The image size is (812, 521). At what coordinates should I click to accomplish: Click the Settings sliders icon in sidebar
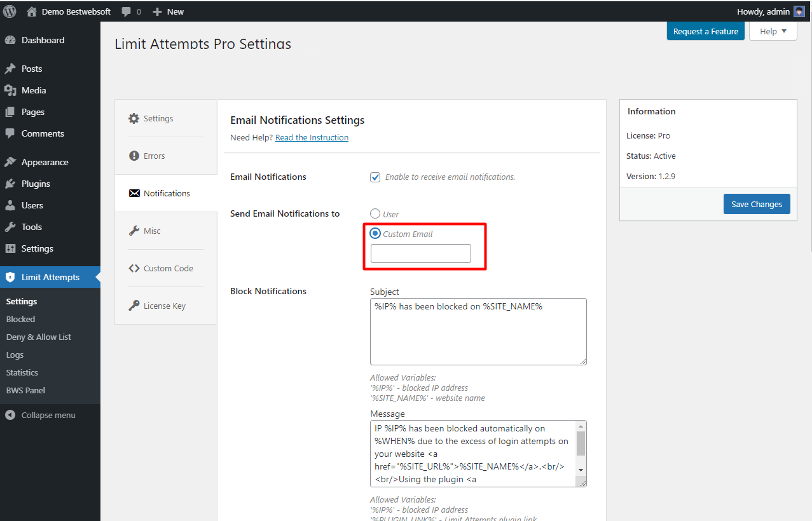click(x=10, y=248)
